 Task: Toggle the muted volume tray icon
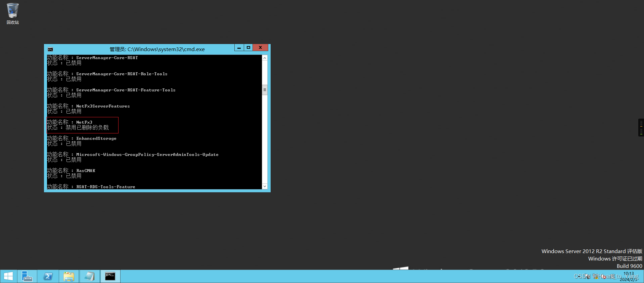603,276
